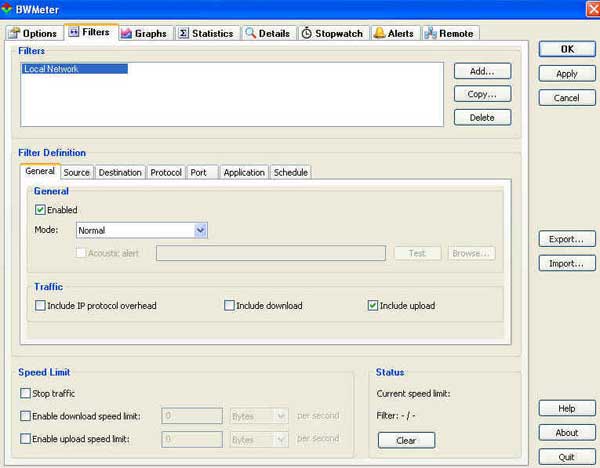Click the Add... filter button

[482, 71]
